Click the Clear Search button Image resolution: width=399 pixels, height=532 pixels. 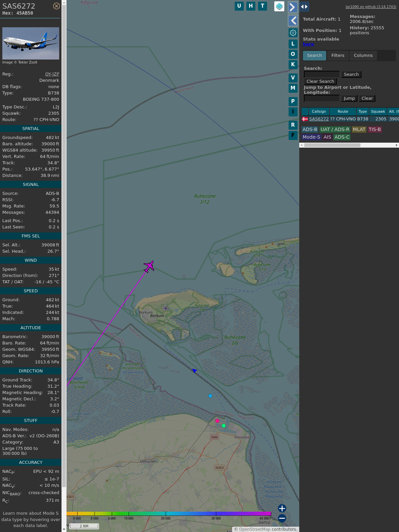pos(320,81)
